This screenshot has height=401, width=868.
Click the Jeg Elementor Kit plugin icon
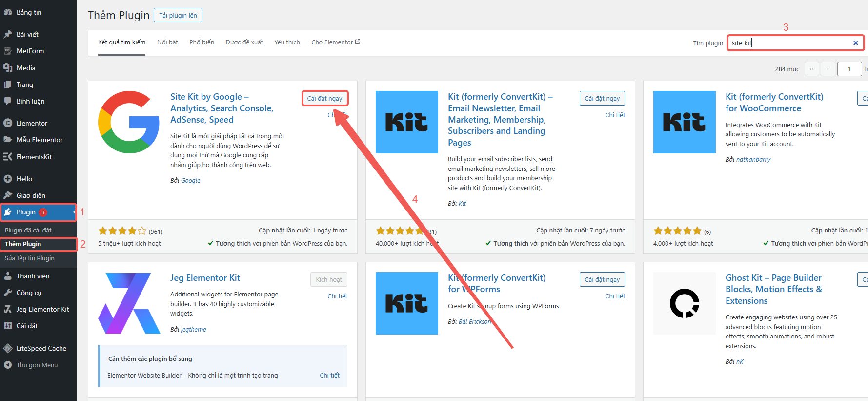coord(129,303)
